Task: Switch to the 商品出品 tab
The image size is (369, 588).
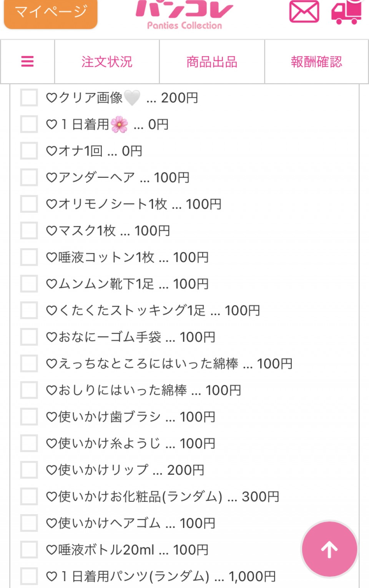Action: [x=212, y=62]
